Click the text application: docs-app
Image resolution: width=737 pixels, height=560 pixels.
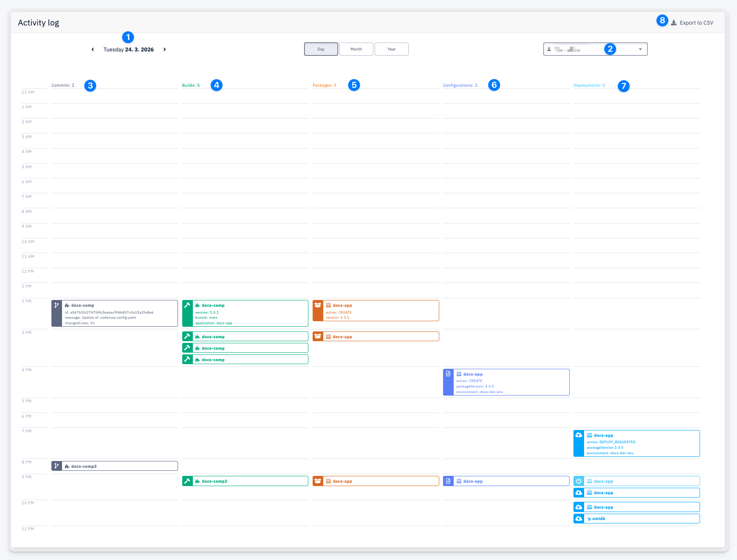tap(214, 323)
